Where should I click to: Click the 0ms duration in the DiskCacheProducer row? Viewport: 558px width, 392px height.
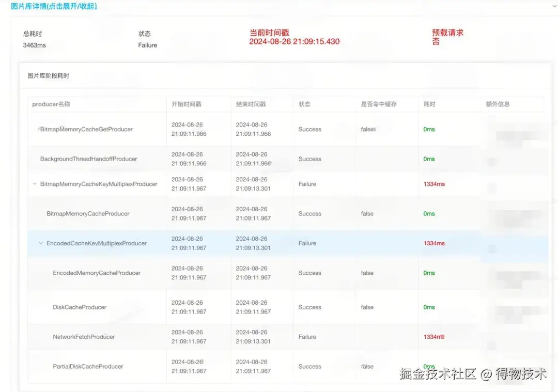[429, 307]
